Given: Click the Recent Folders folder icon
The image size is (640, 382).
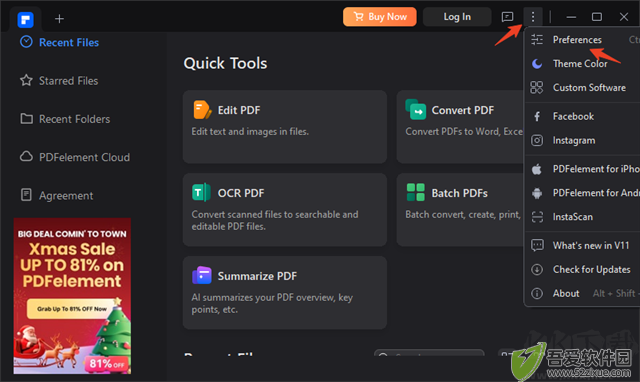Looking at the screenshot, I should [27, 118].
